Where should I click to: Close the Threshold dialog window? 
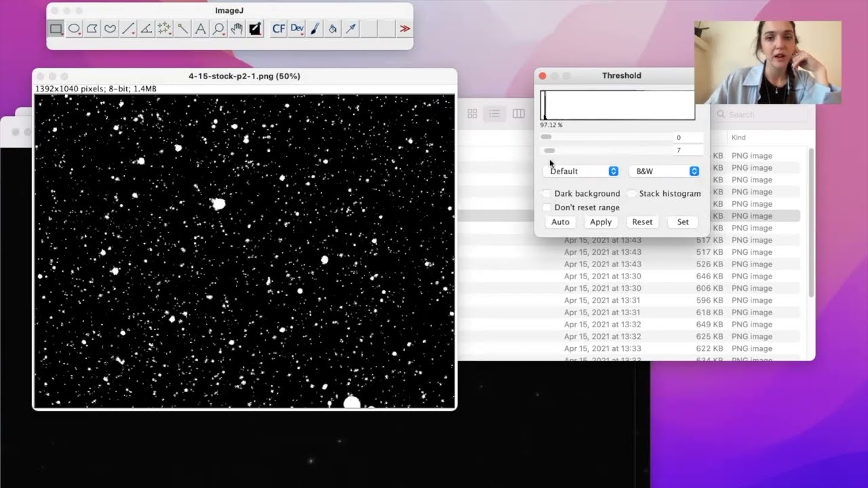coord(542,76)
